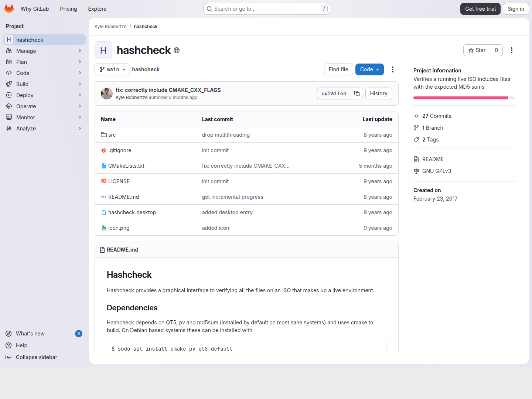Click the commits icon next to 27 Commits

(x=416, y=116)
